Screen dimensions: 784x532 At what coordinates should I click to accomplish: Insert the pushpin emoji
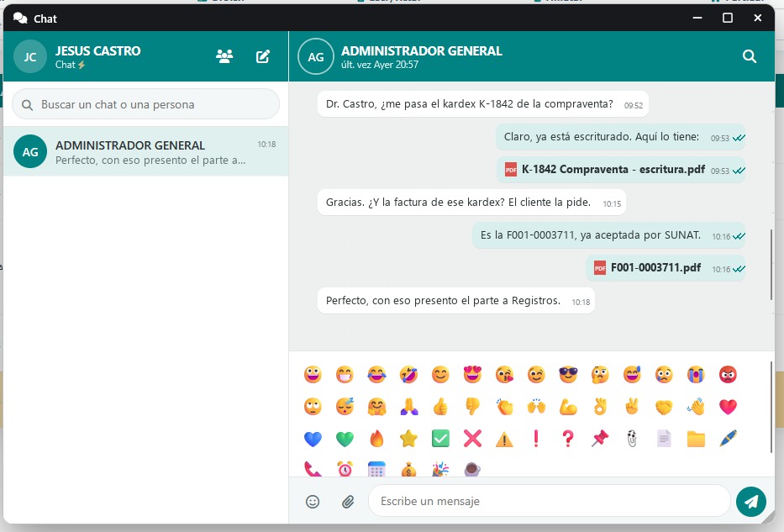click(600, 439)
